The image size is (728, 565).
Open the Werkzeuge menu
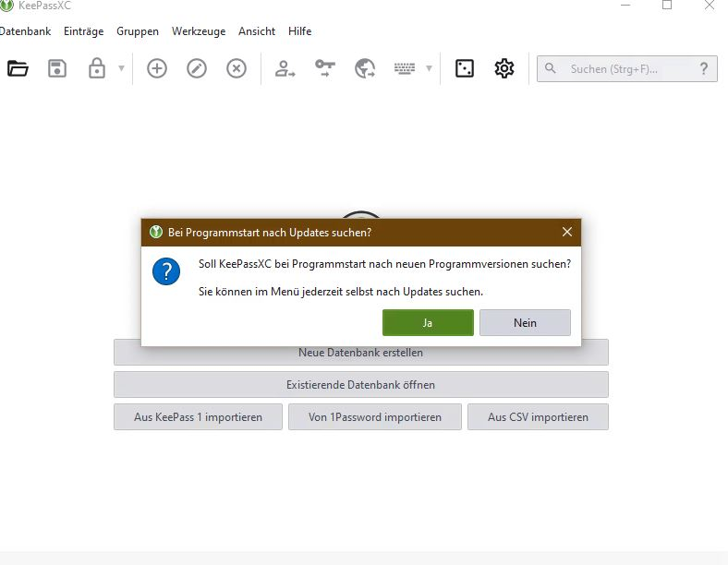click(198, 31)
